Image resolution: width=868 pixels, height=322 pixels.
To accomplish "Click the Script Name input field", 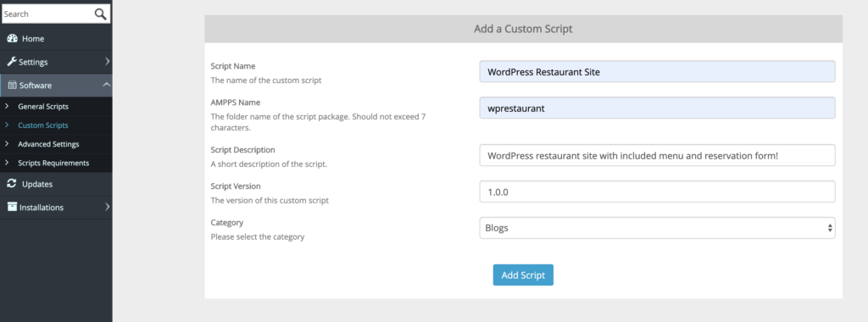I will (x=657, y=71).
